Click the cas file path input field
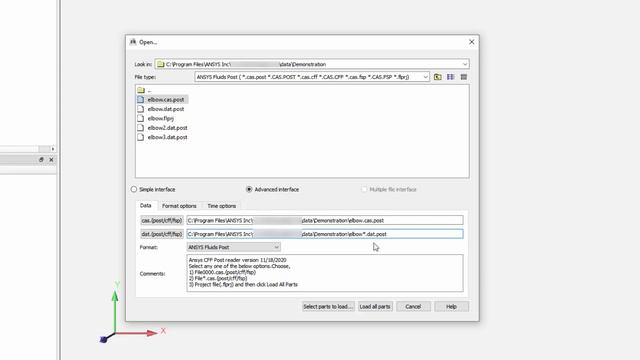 325,220
